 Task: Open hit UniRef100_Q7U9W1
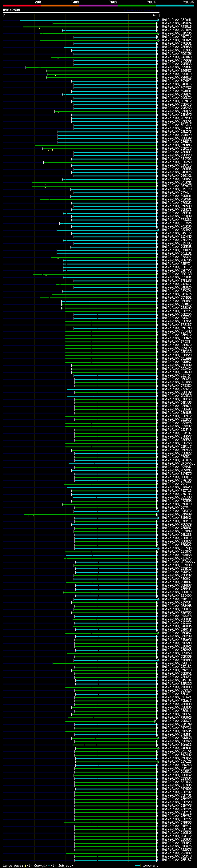(177, 43)
